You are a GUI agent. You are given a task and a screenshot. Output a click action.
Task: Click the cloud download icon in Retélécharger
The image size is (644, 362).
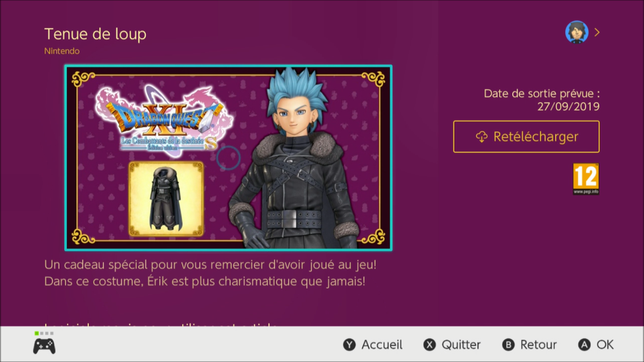481,137
